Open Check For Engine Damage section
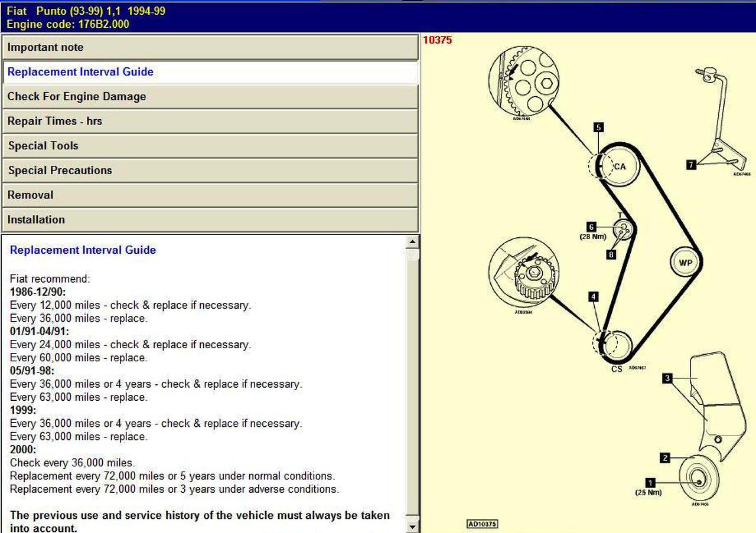Screen dimensions: 756x533 point(210,97)
